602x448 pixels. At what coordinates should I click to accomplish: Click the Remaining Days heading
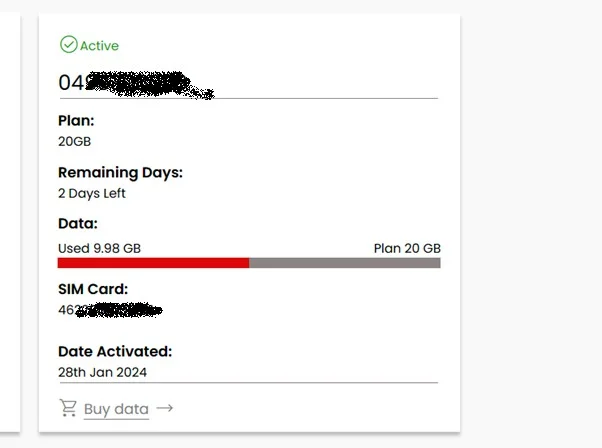pos(120,172)
